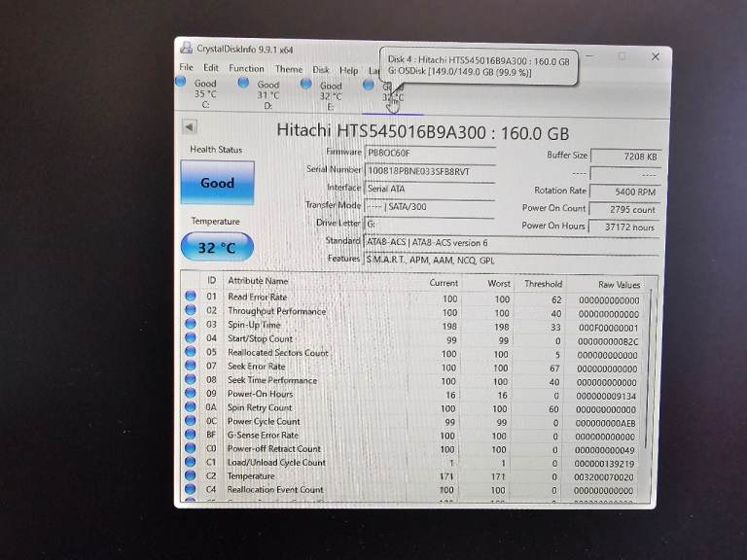Click Power On Hours 37172 field
Viewport: 747px width, 560px height.
click(x=624, y=227)
